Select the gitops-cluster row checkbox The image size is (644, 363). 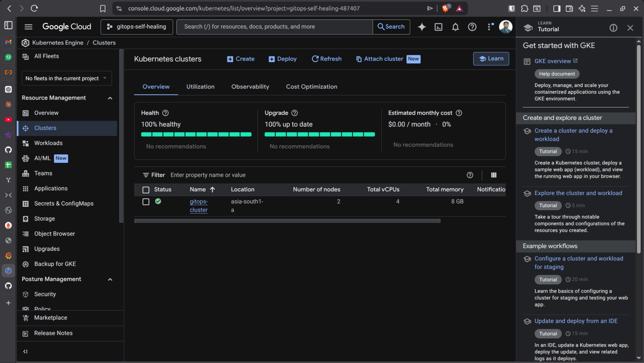146,202
